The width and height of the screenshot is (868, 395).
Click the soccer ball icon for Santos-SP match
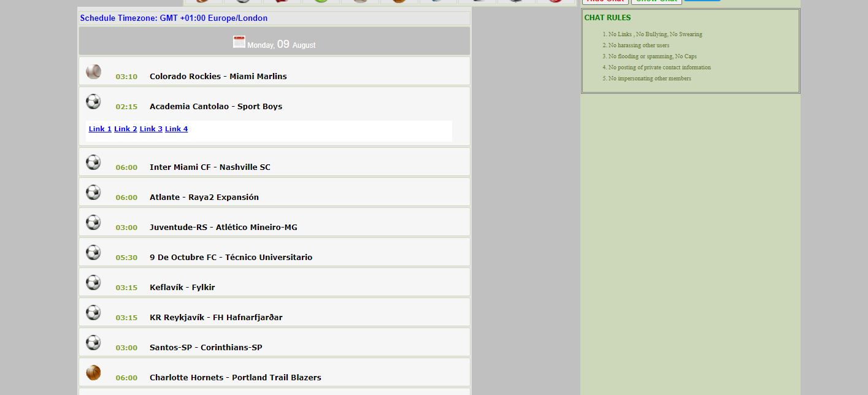click(93, 343)
